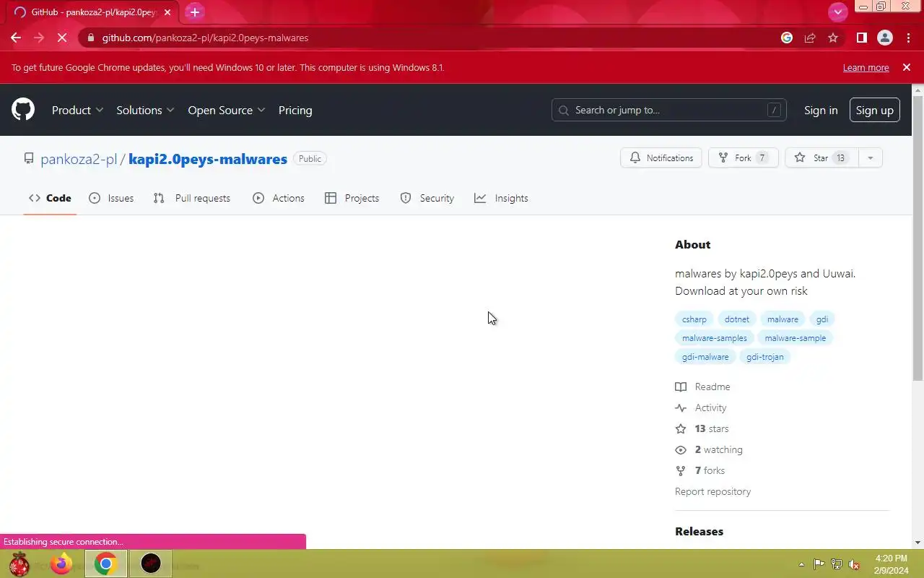Stop loading the page
The image size is (924, 578).
pos(62,38)
